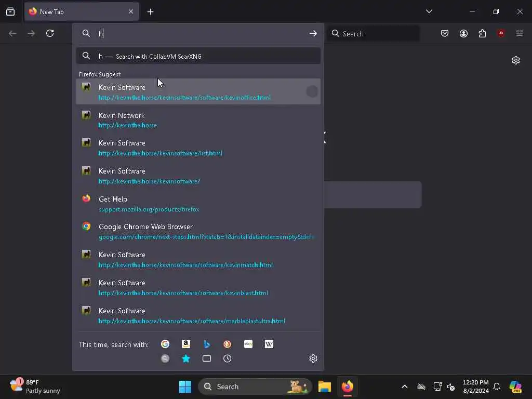The height and width of the screenshot is (399, 532).
Task: Open the Save to Pocket icon
Action: point(445,33)
